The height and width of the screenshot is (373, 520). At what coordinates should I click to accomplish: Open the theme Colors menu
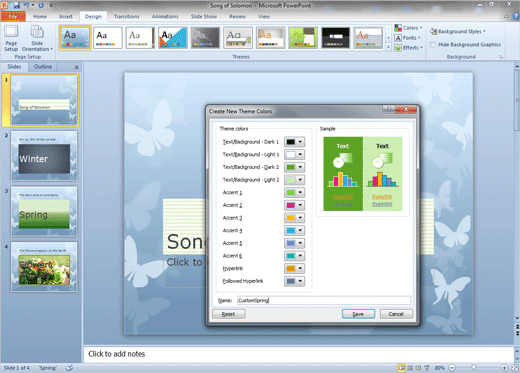coord(408,28)
